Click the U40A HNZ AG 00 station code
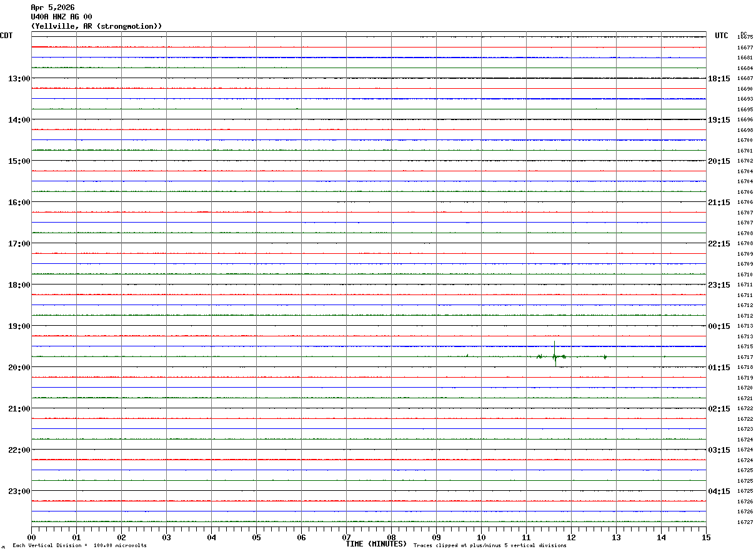Screen dimensions: 756x554 (x=61, y=17)
